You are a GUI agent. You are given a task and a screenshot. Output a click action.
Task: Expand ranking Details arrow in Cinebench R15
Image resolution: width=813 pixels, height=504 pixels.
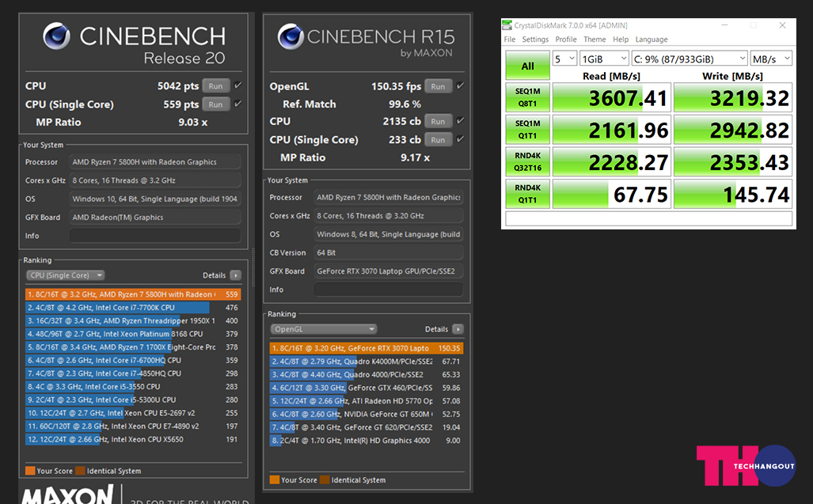[x=458, y=329]
